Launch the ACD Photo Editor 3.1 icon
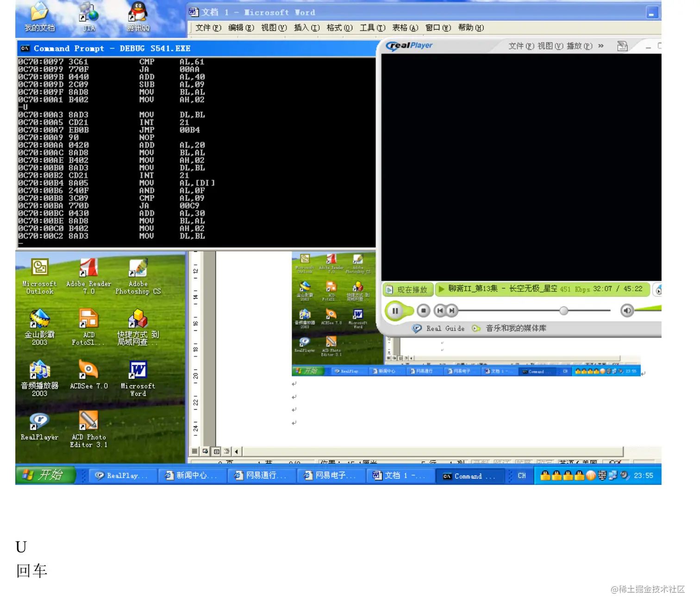The width and height of the screenshot is (700, 609). pos(88,430)
